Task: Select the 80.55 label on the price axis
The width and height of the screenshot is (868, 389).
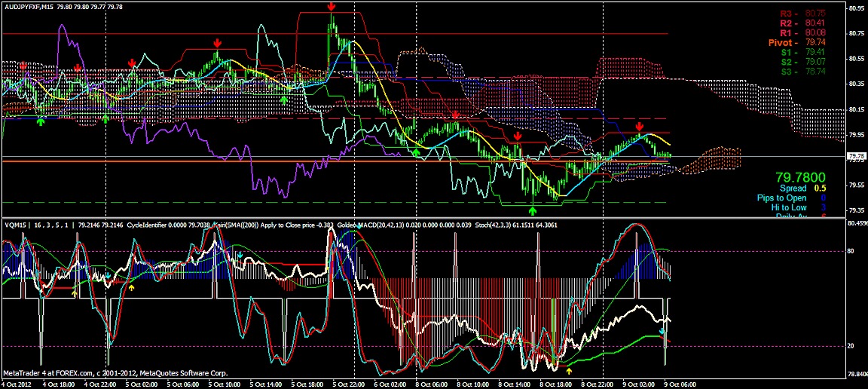Action: click(x=856, y=58)
